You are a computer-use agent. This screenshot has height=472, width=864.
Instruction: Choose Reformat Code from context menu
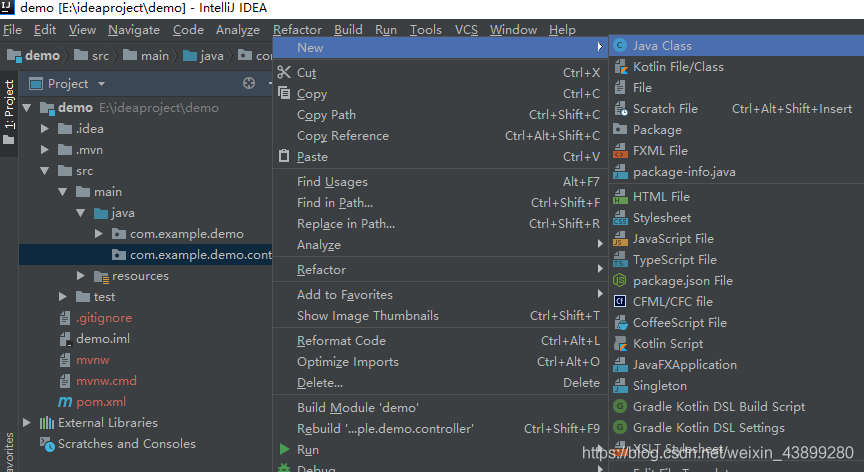(x=440, y=341)
